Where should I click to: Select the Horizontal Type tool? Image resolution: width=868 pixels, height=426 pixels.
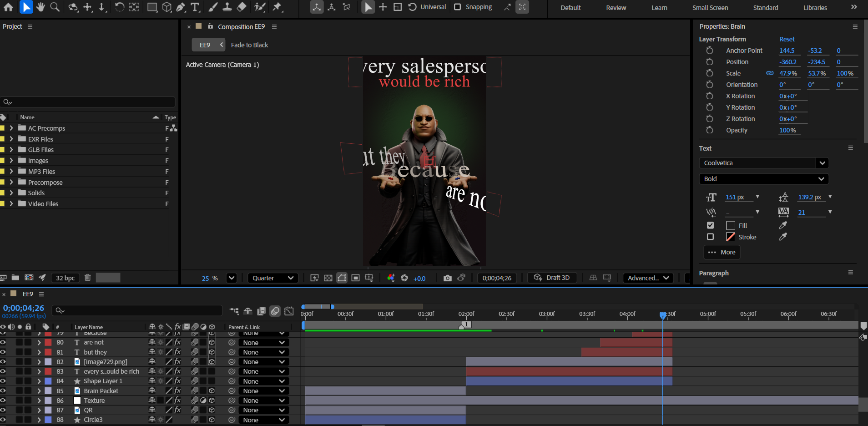pos(195,7)
